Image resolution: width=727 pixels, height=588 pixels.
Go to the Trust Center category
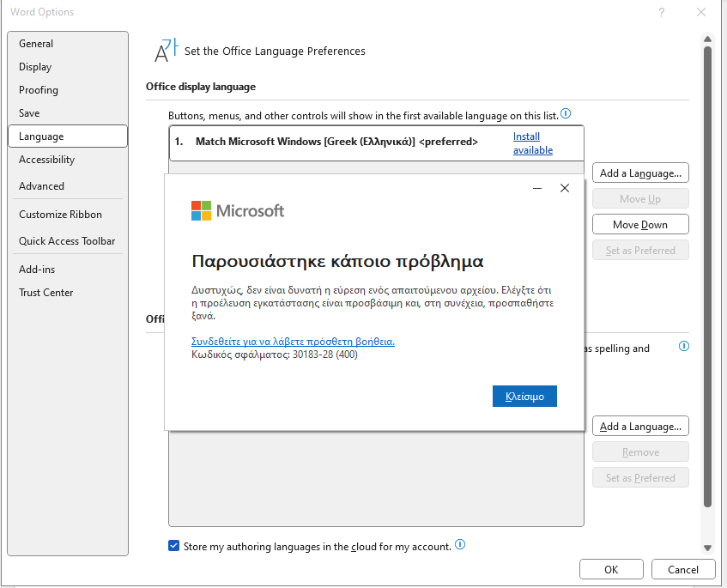pyautogui.click(x=45, y=293)
